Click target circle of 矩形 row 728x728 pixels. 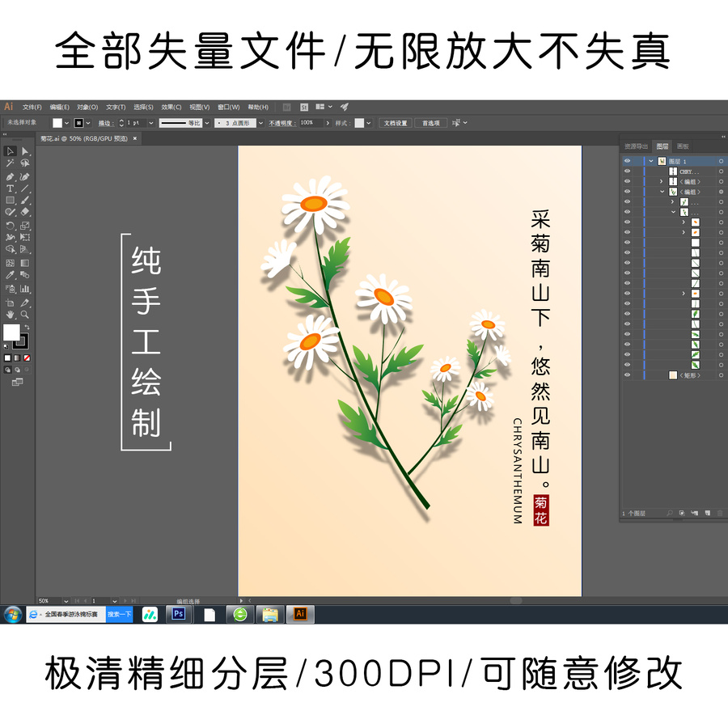721,375
